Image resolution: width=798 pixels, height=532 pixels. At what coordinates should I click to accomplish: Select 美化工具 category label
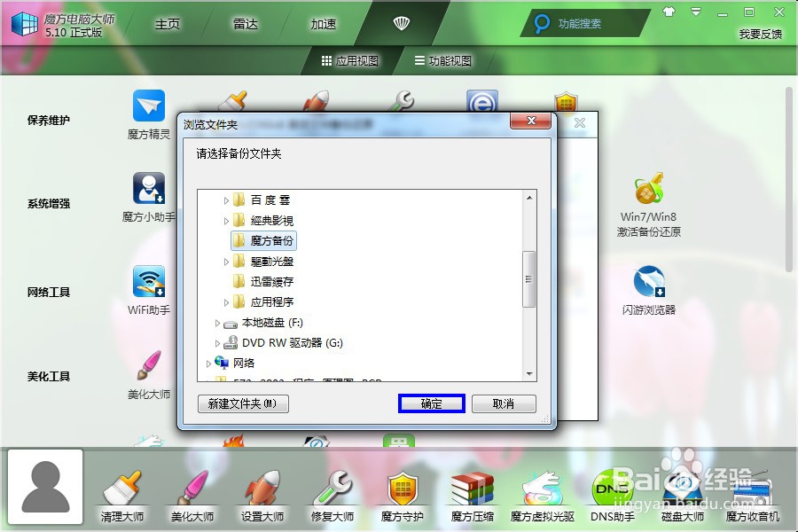coord(49,377)
